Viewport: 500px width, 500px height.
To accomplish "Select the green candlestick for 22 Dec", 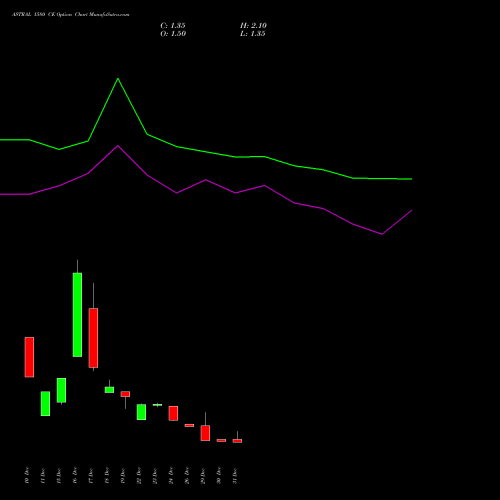I will (141, 412).
